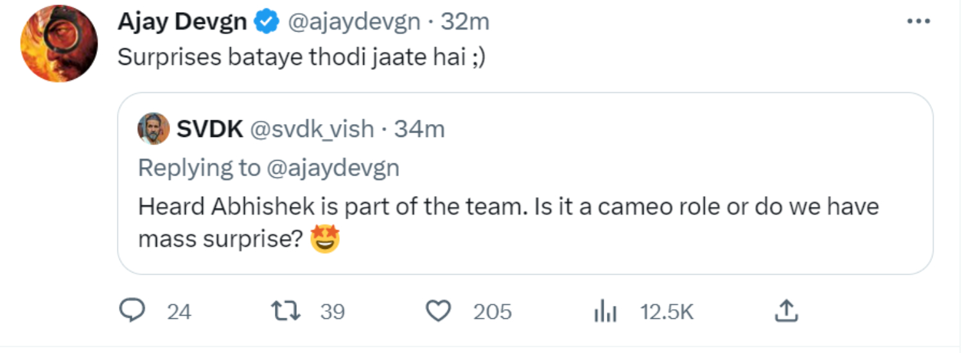Click the blue verified badge

point(267,23)
